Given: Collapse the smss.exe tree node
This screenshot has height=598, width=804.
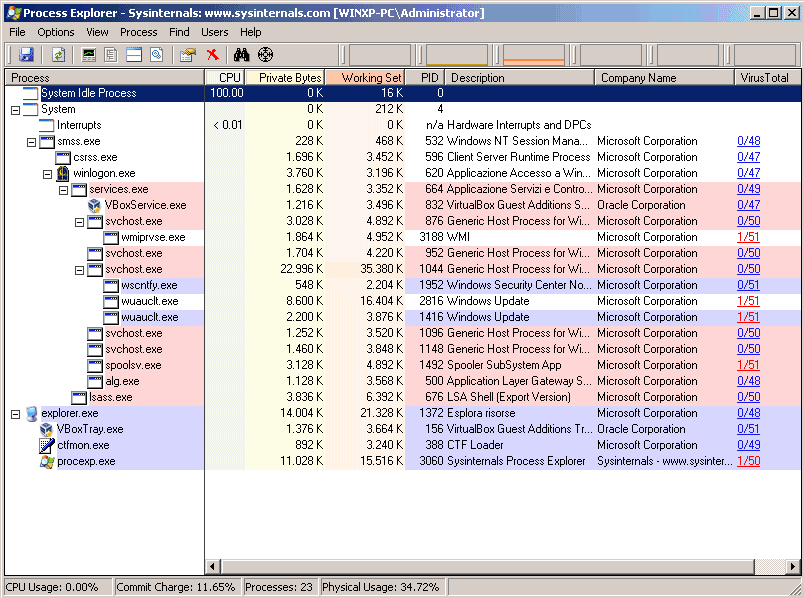Looking at the screenshot, I should tap(31, 142).
